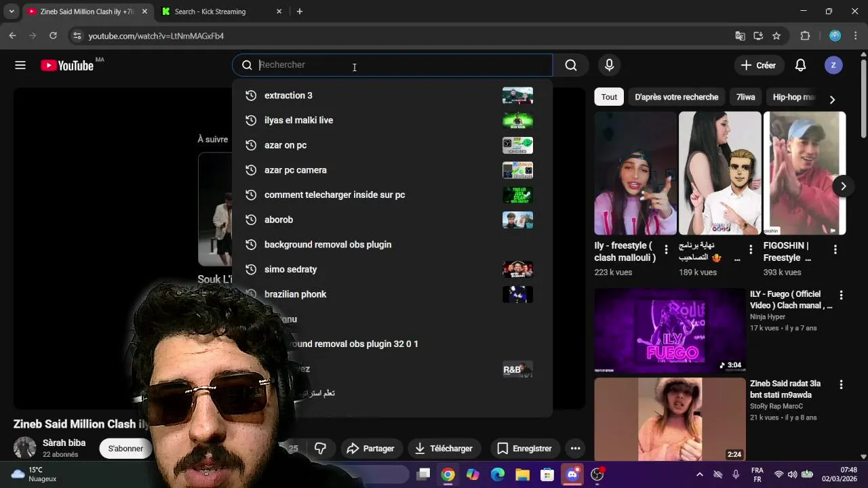Screen dimensions: 868x488
Task: Go back to the previous page
Action: (12, 36)
